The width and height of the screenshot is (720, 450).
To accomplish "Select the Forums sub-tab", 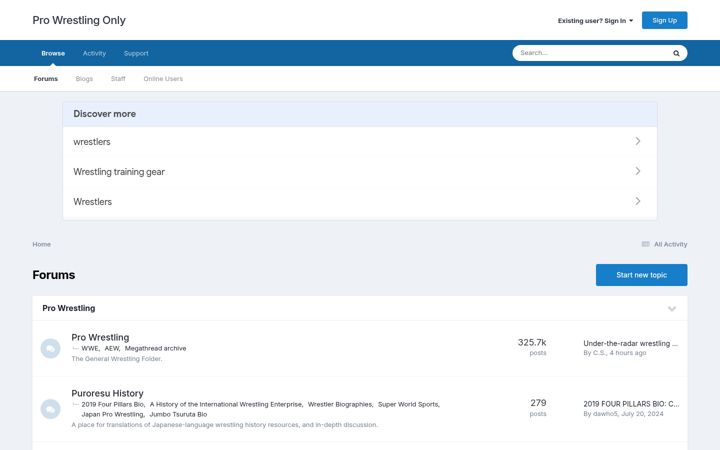I will [46, 79].
